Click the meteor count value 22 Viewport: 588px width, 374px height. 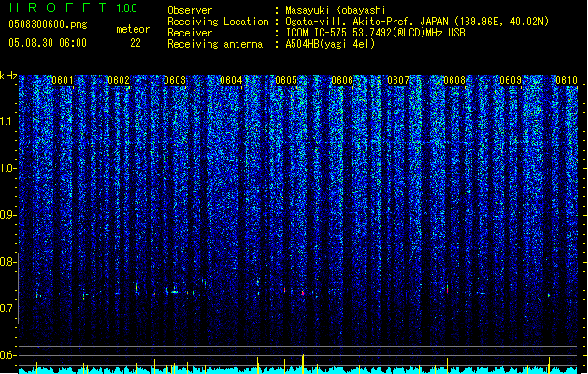136,43
